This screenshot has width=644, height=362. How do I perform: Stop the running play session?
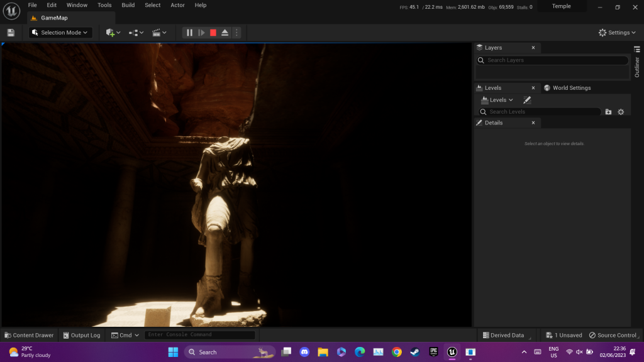point(213,33)
